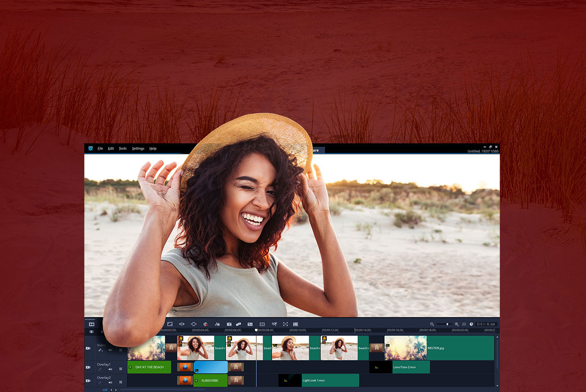Click the 00:00:14.00 ruler mark
This screenshot has width=586, height=392.
click(363, 330)
